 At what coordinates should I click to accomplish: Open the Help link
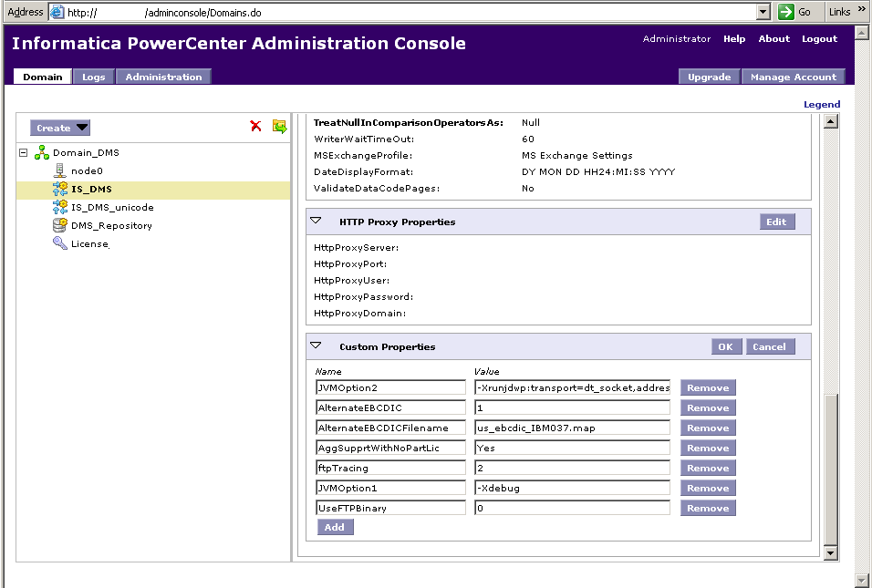(734, 39)
